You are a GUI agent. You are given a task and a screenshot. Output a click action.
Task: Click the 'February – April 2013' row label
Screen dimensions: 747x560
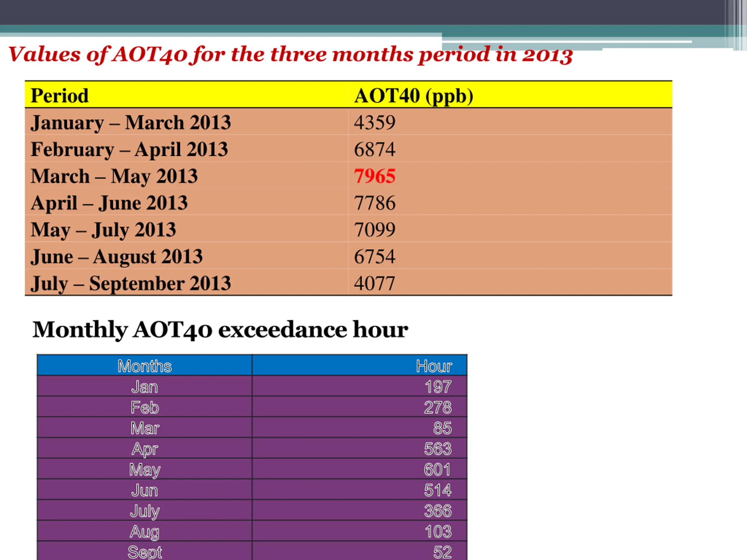point(129,150)
